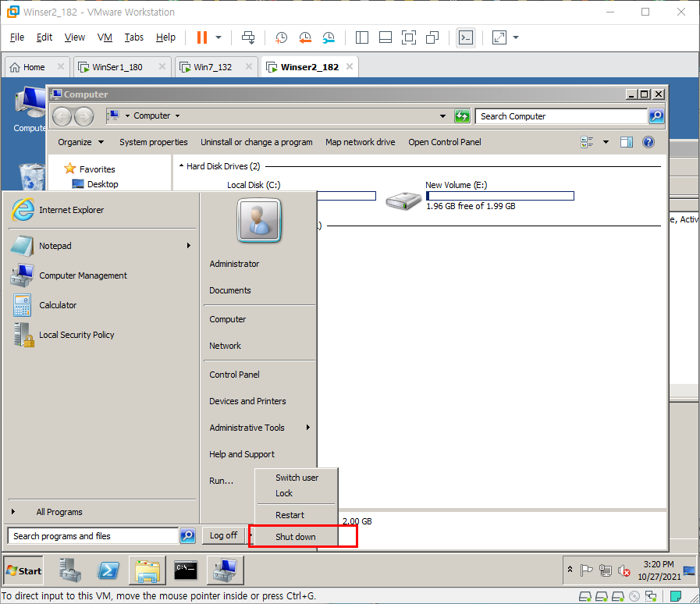Open the view options dropdown arrow
Screen dimensions: 700x604
[606, 142]
